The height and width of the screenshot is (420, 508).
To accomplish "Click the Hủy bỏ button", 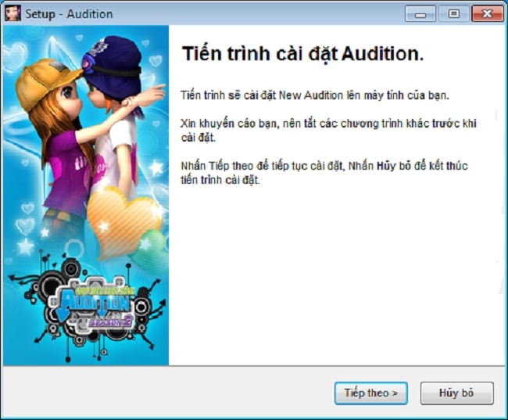I will coord(457,393).
